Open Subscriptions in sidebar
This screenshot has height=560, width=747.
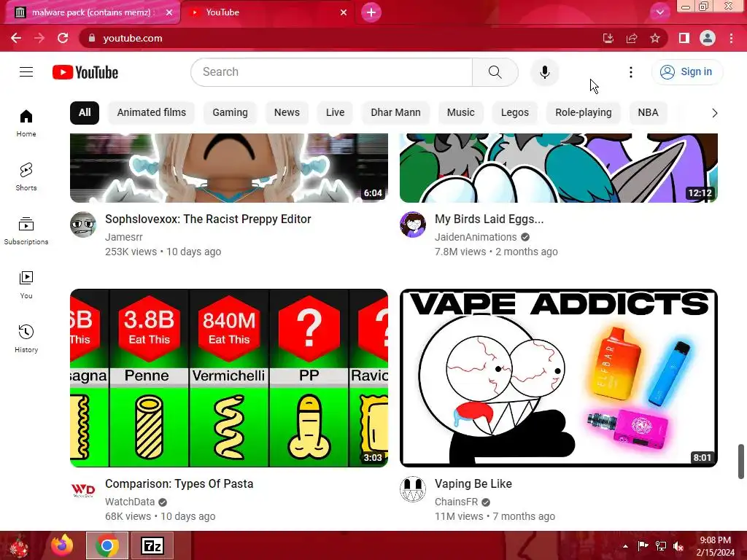click(26, 231)
